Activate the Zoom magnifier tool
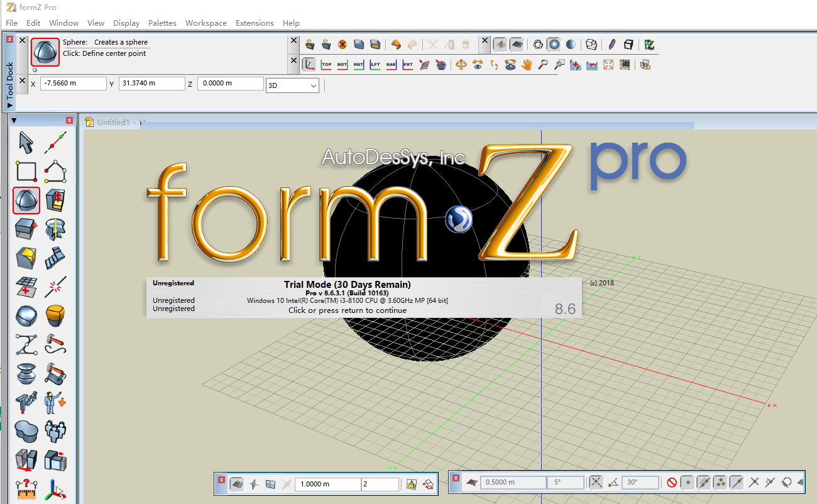 tap(544, 64)
